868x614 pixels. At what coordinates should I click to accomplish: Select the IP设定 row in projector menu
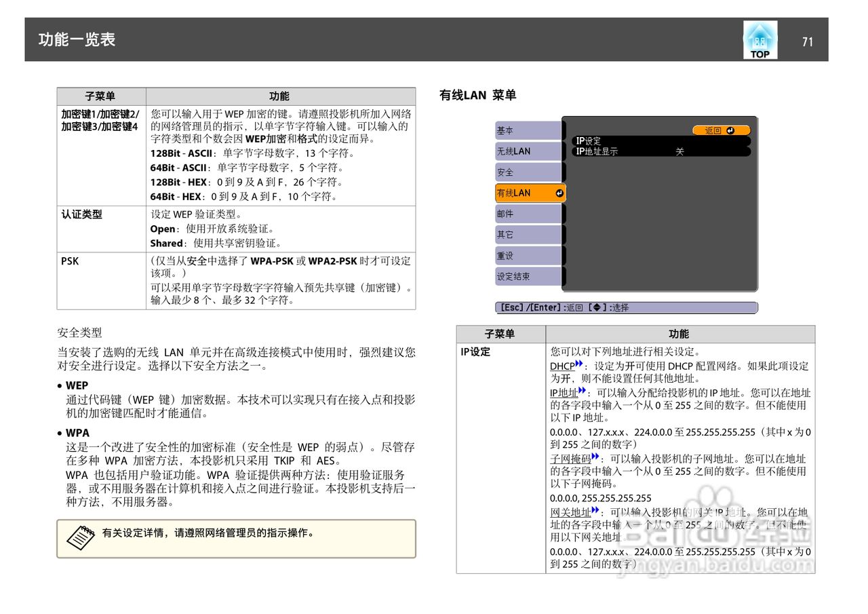660,141
